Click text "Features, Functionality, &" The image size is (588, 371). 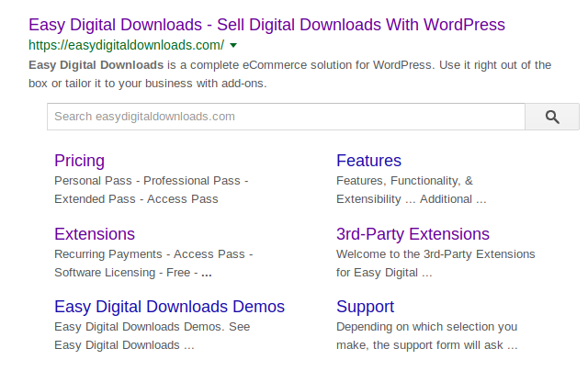click(x=404, y=181)
